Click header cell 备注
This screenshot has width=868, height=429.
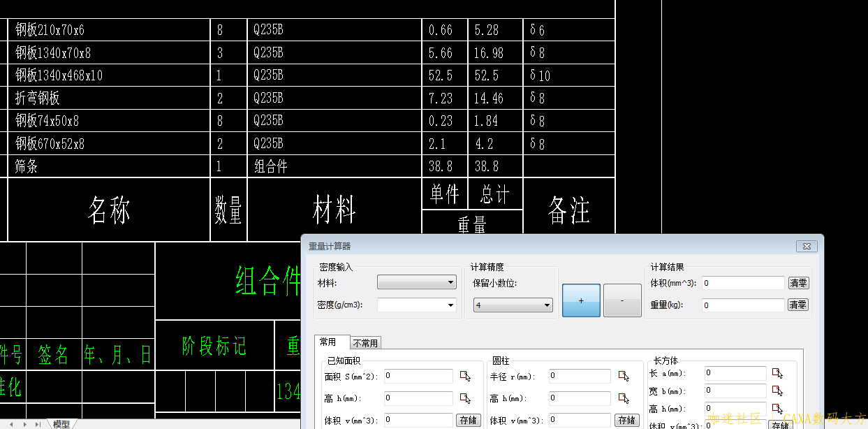click(569, 210)
